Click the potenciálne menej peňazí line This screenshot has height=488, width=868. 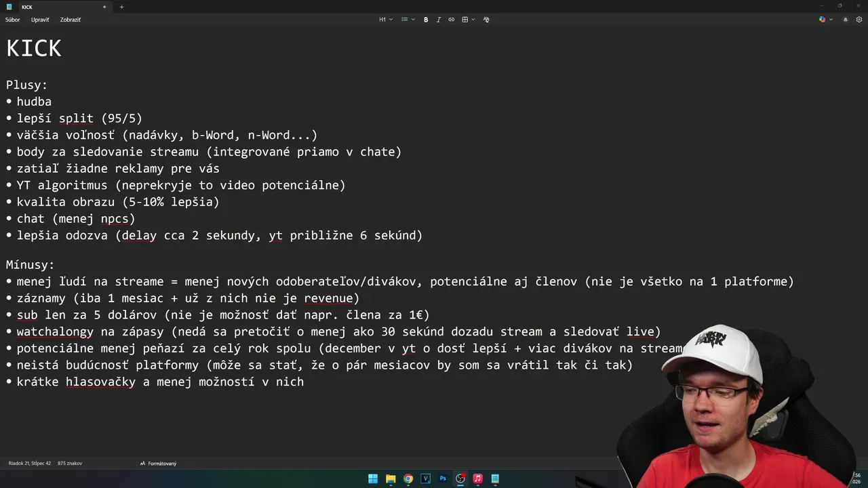coord(349,348)
